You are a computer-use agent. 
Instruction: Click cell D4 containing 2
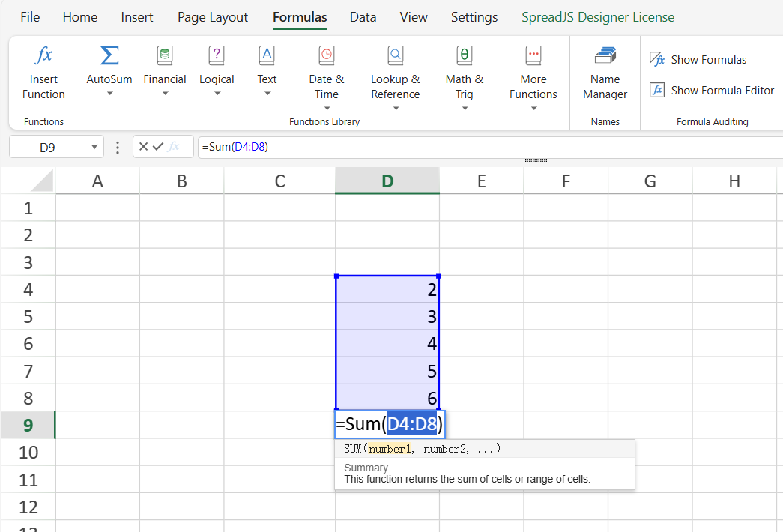[387, 289]
